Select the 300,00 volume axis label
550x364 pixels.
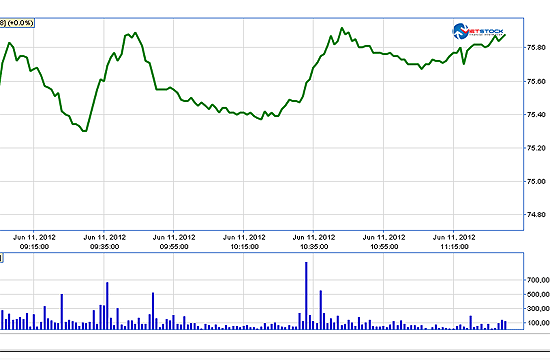pos(538,309)
